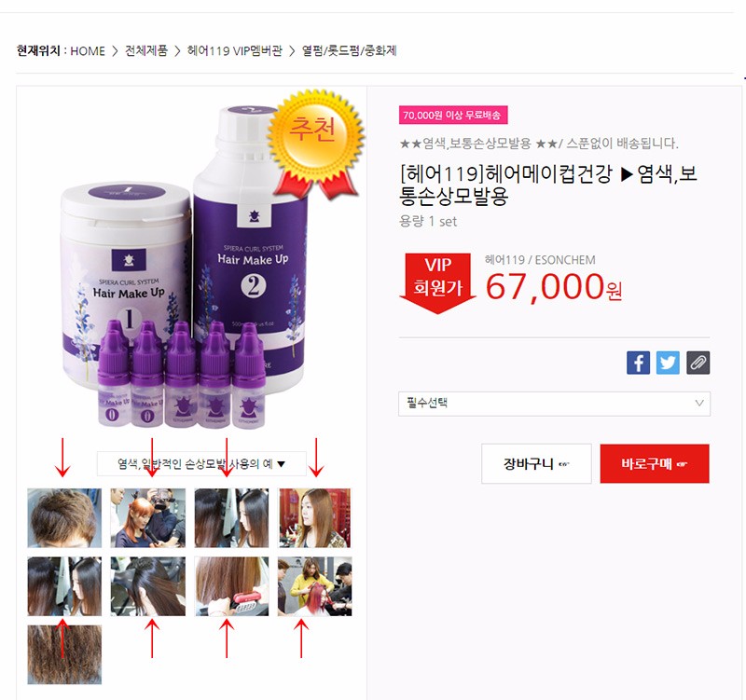Add product with 장바구니 button

coord(536,463)
